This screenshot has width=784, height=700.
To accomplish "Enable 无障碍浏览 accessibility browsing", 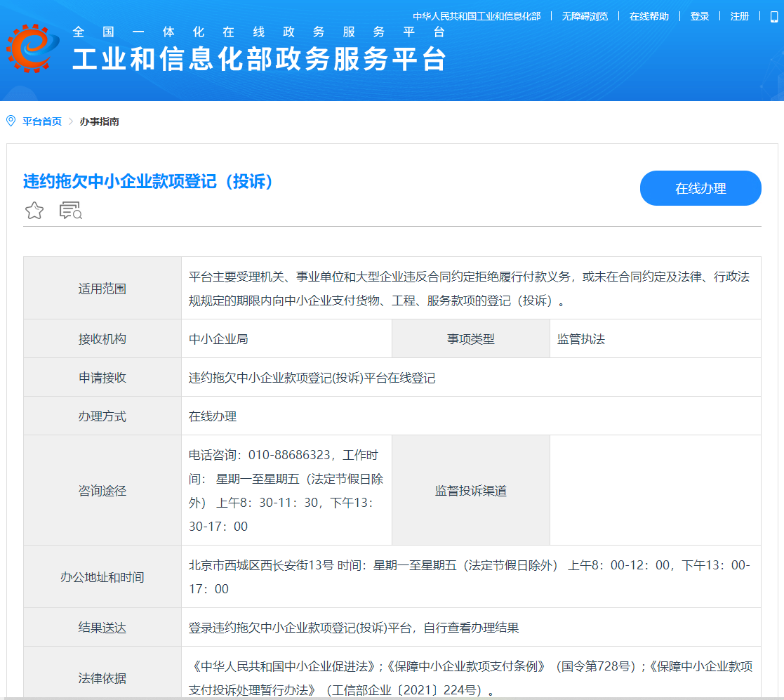I will (x=584, y=16).
